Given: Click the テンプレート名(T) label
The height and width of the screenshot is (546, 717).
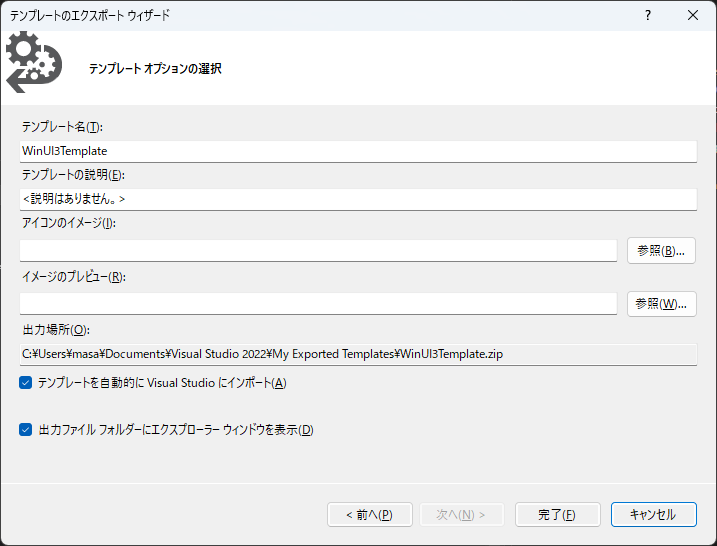Looking at the screenshot, I should pyautogui.click(x=62, y=127).
